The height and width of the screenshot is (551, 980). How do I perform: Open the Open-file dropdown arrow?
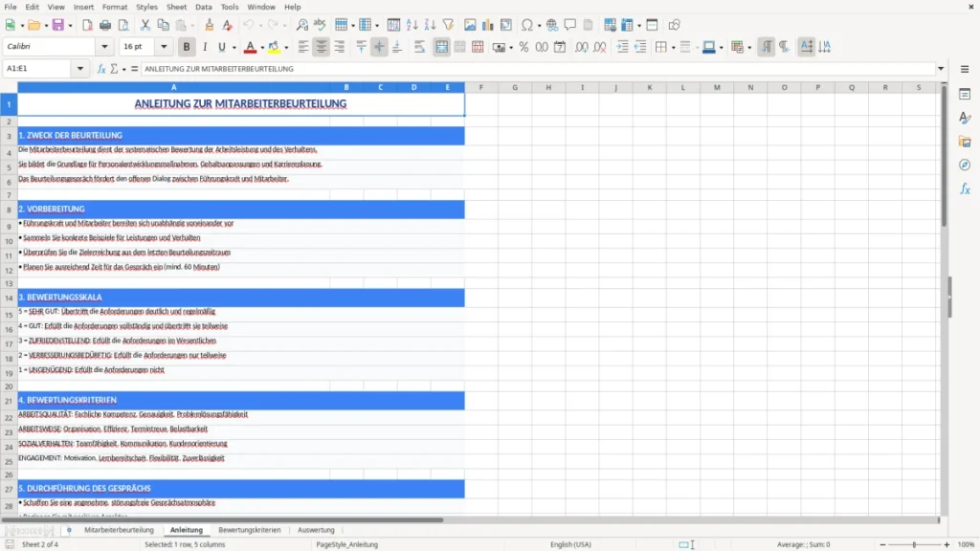[x=46, y=25]
